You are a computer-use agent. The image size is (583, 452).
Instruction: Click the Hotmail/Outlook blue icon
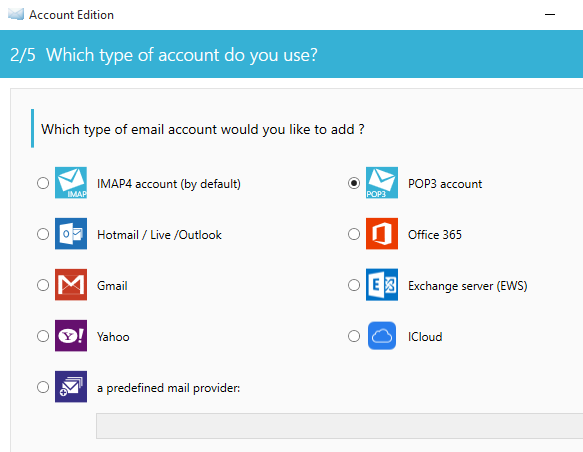pos(71,233)
